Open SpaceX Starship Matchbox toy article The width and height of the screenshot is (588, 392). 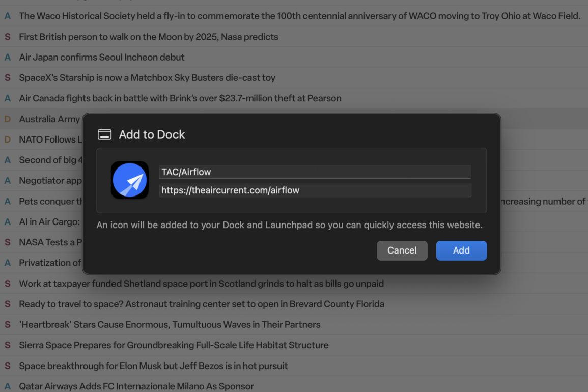pos(147,78)
